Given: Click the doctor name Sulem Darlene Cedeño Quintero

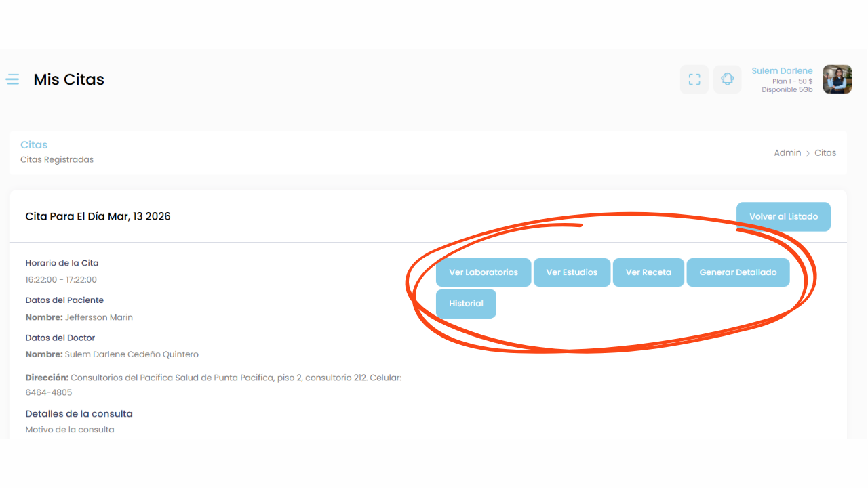Looking at the screenshot, I should pyautogui.click(x=131, y=354).
